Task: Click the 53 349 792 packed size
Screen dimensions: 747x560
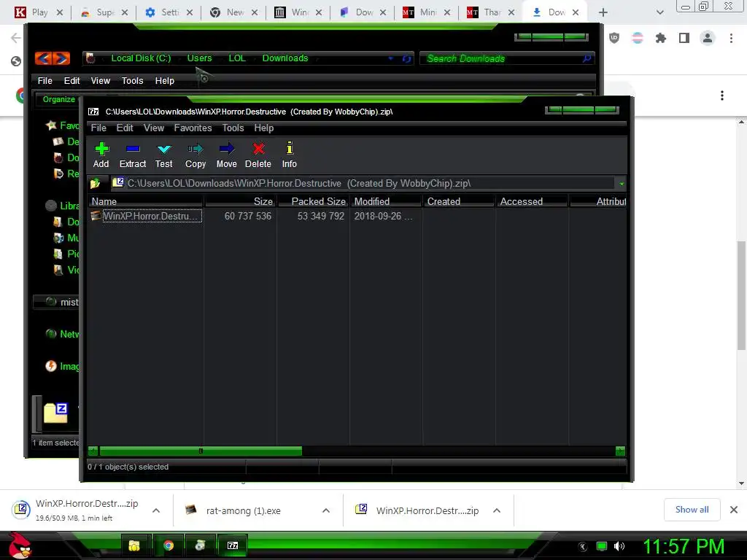Action: point(321,216)
